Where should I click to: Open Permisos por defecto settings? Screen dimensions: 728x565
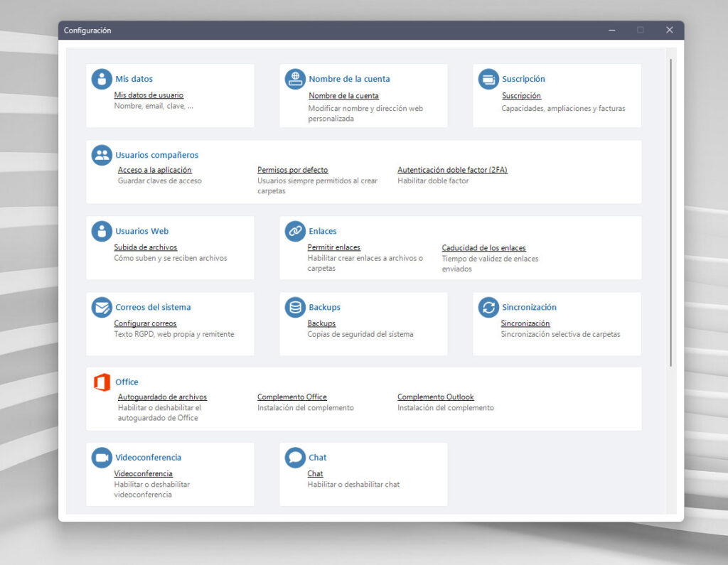pyautogui.click(x=292, y=170)
